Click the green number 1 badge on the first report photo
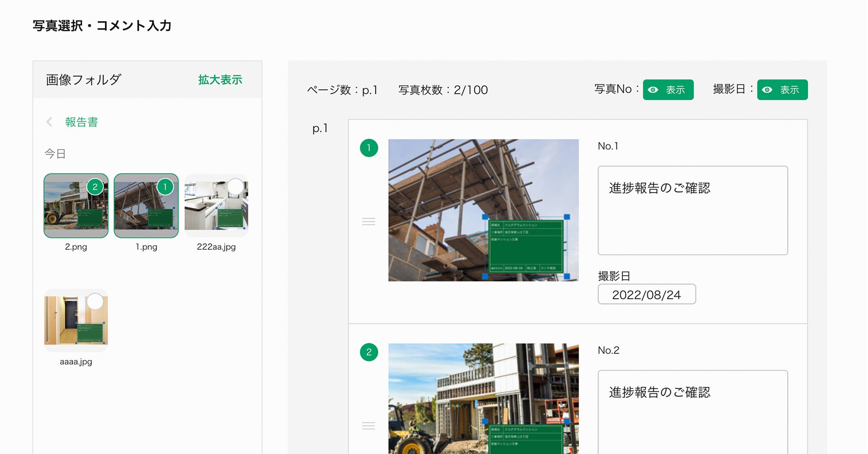Screen dimensions: 868x454 point(369,147)
